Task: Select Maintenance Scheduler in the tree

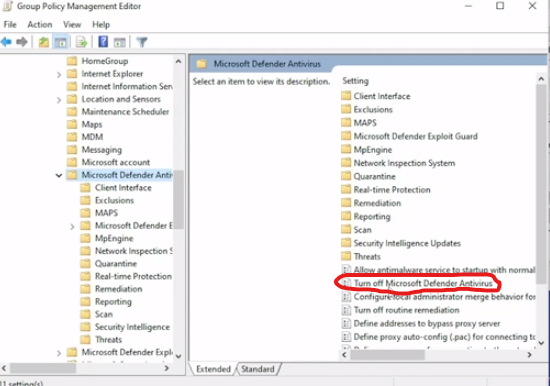Action: pos(125,112)
